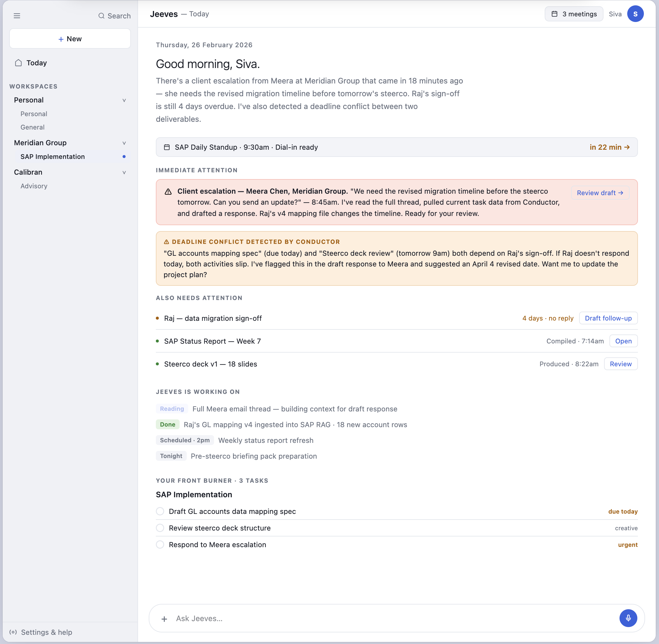Click Draft follow-up for Raj
Screen dimensions: 659x644
pos(608,318)
